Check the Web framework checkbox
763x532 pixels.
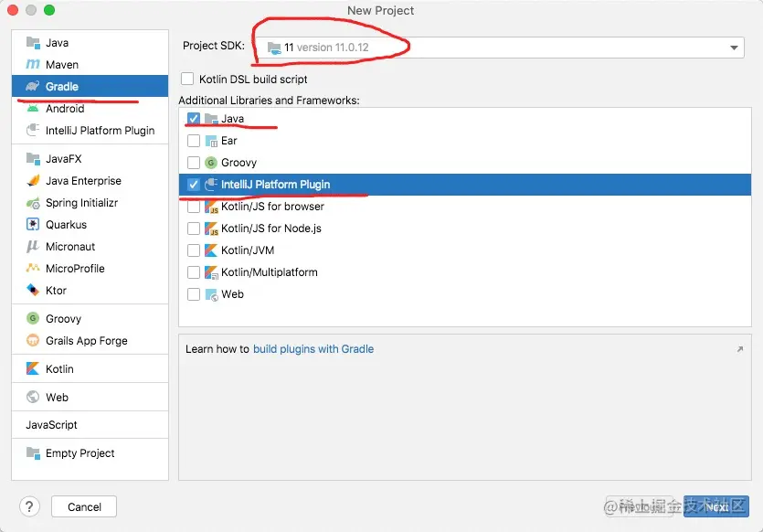point(194,294)
